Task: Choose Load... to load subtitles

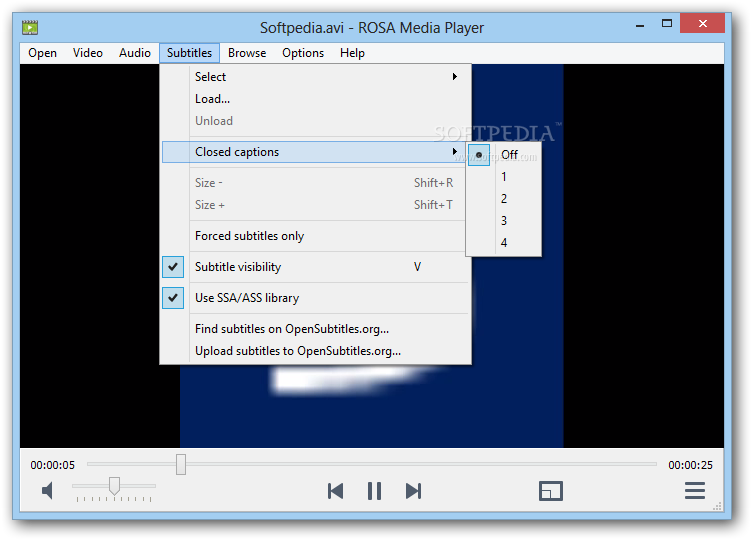Action: tap(315, 99)
